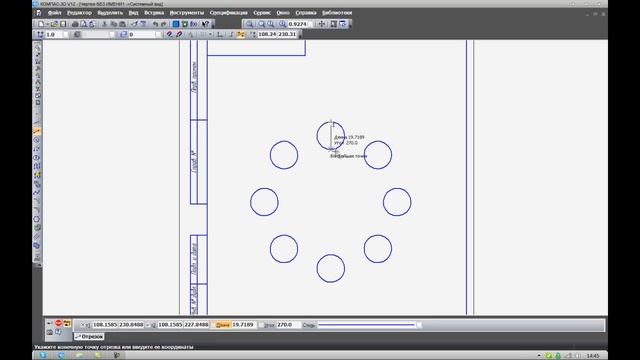Expand the New document dropdown arrow
The image size is (640, 360).
47,24
